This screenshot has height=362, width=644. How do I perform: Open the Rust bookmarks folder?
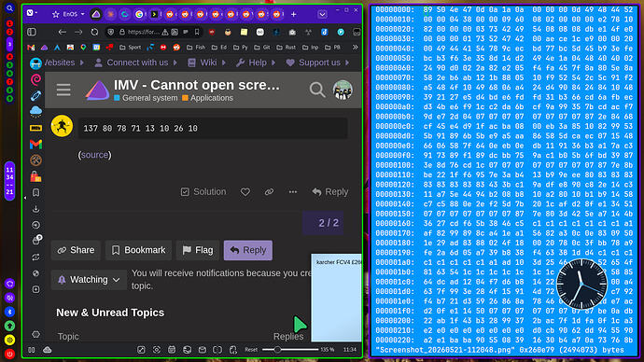[x=287, y=48]
